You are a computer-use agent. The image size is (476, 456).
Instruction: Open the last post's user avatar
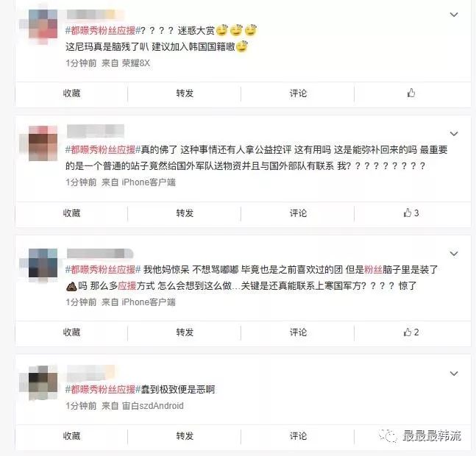pos(43,381)
